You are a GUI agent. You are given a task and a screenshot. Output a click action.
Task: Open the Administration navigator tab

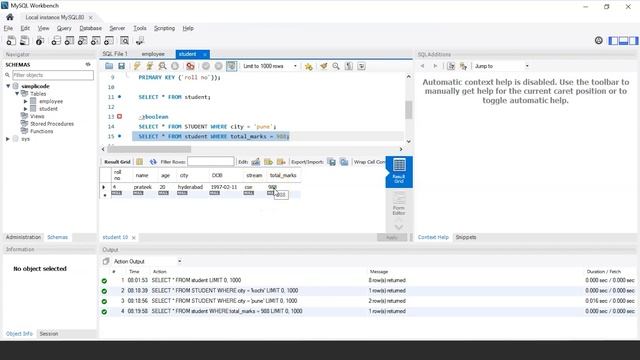(23, 237)
